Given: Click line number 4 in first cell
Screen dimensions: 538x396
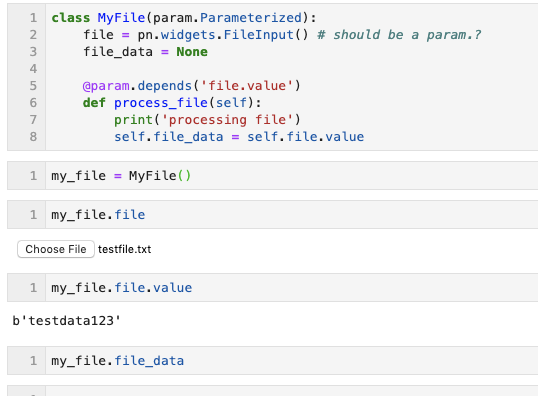Looking at the screenshot, I should point(33,69).
